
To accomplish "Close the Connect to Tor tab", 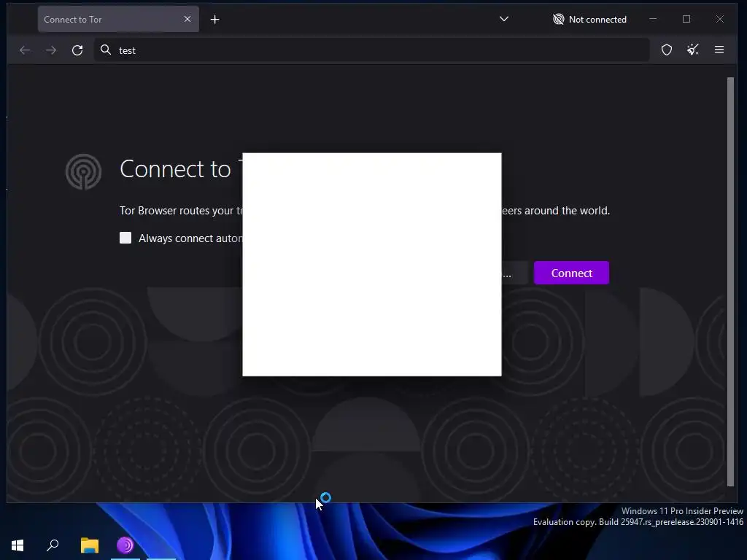I will 187,19.
